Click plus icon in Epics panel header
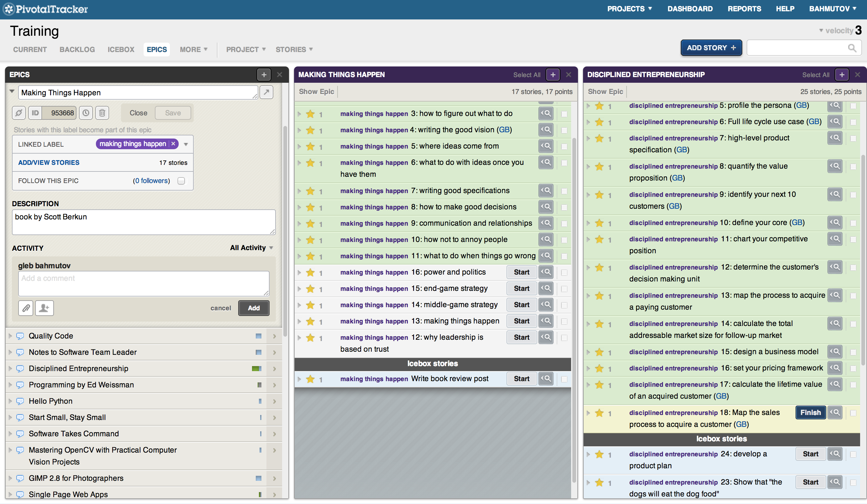The image size is (867, 504). click(264, 75)
